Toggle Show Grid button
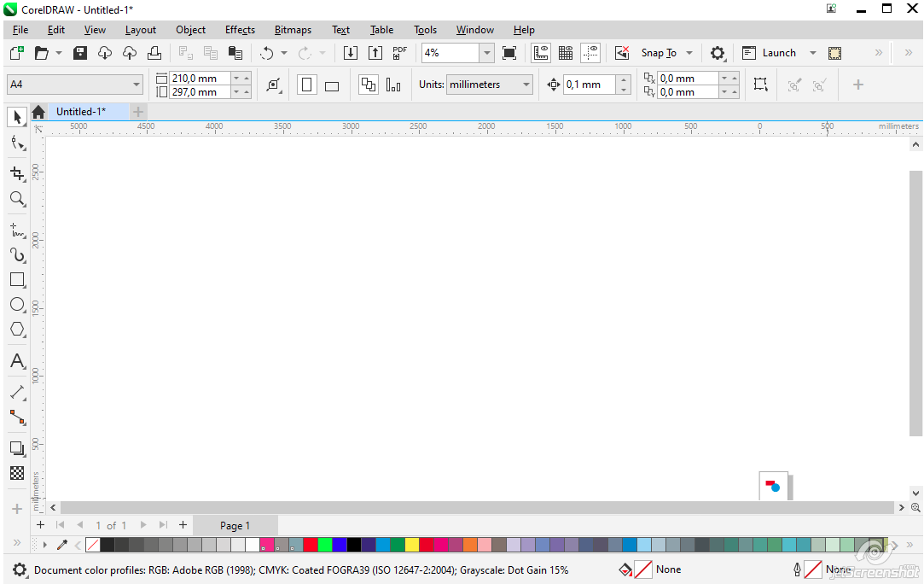The image size is (924, 584). point(565,53)
